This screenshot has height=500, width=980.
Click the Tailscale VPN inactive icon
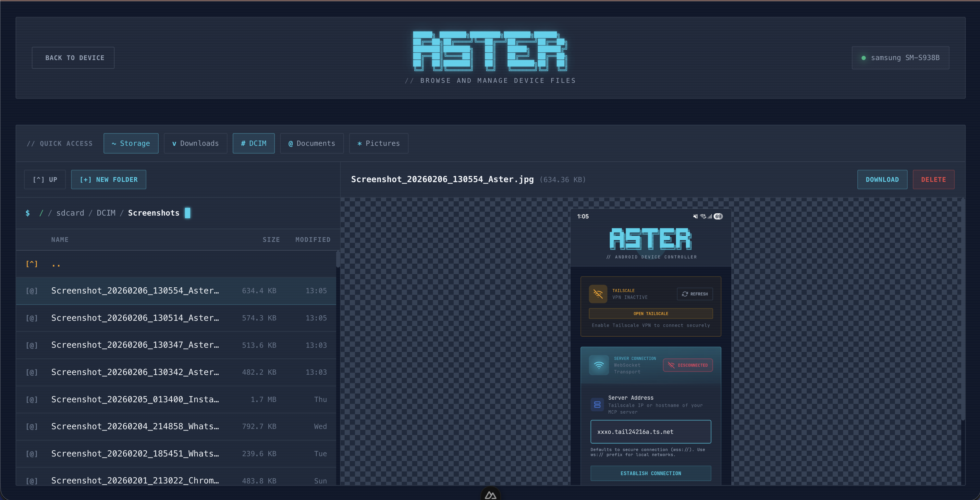tap(598, 294)
